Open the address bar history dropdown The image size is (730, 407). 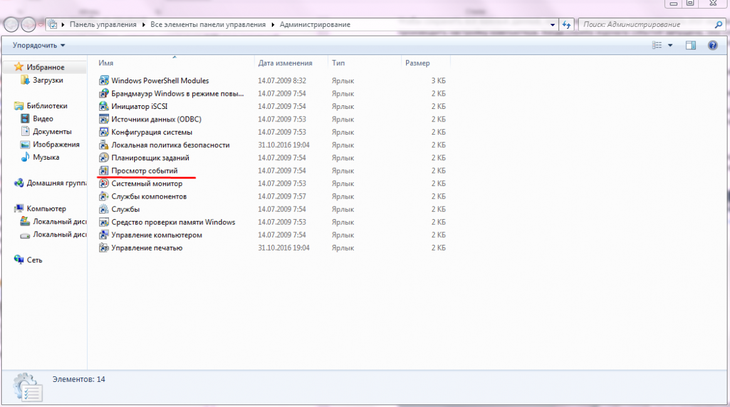point(553,25)
